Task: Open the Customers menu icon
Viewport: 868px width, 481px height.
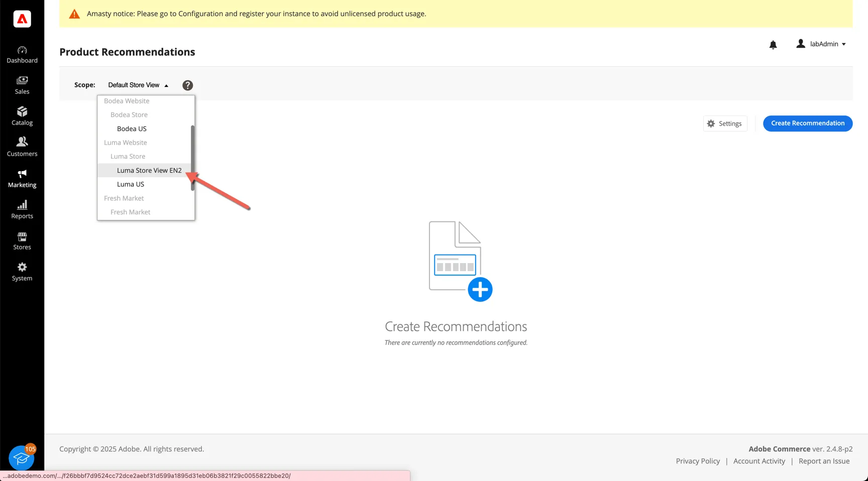Action: tap(22, 142)
